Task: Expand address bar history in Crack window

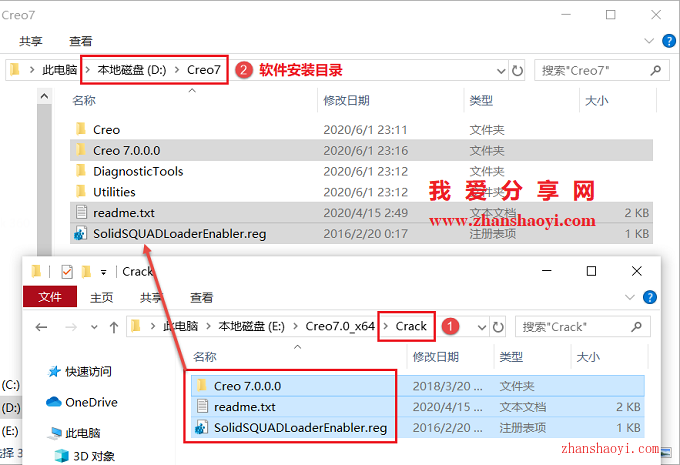Action: click(x=481, y=327)
